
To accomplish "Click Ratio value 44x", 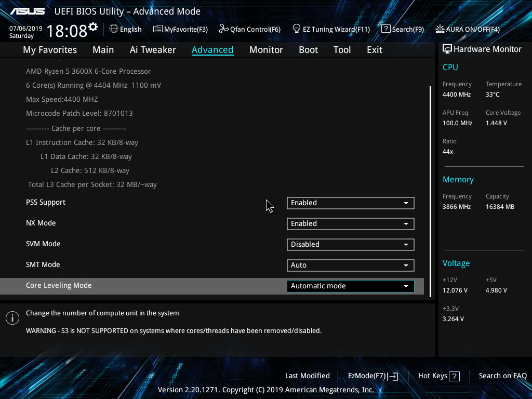I will point(447,152).
